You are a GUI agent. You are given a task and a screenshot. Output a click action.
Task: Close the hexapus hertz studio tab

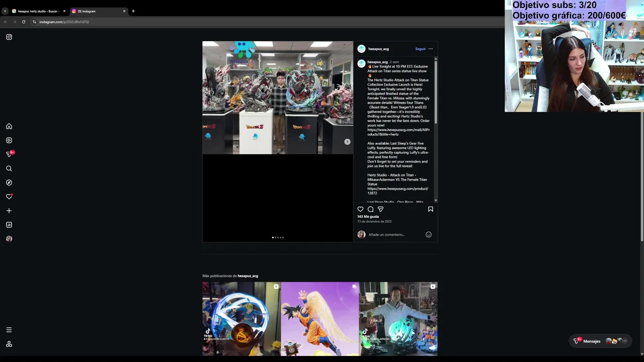point(64,11)
